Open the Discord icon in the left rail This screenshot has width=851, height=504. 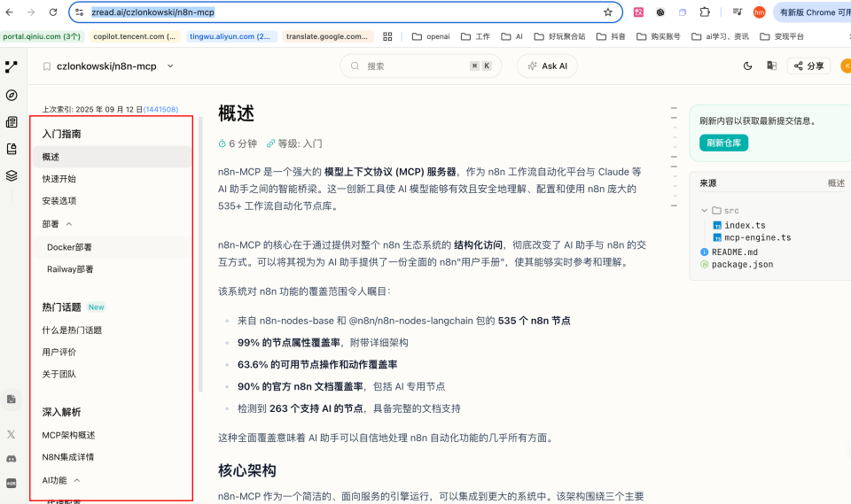[12, 459]
